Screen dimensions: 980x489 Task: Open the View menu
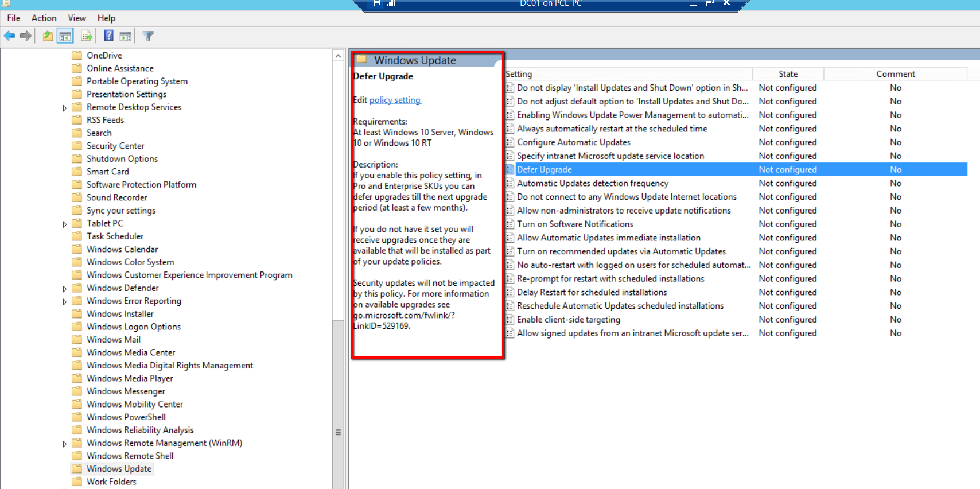point(77,18)
